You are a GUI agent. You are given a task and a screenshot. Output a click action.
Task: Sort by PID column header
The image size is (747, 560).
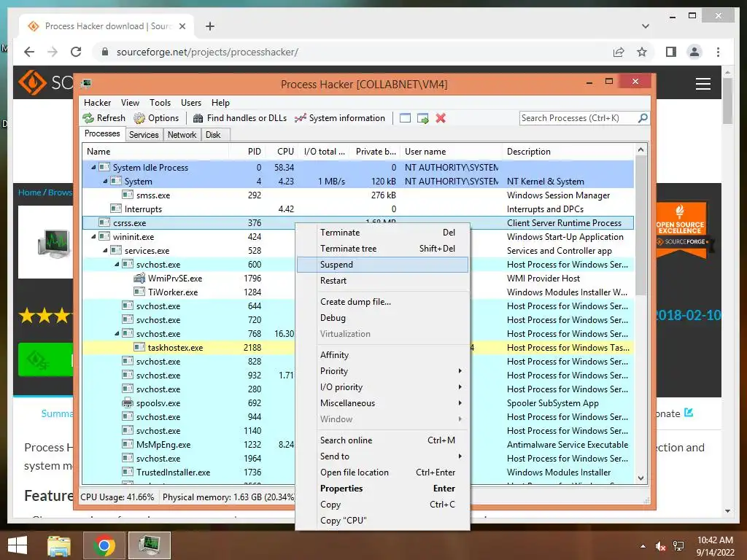click(x=255, y=152)
